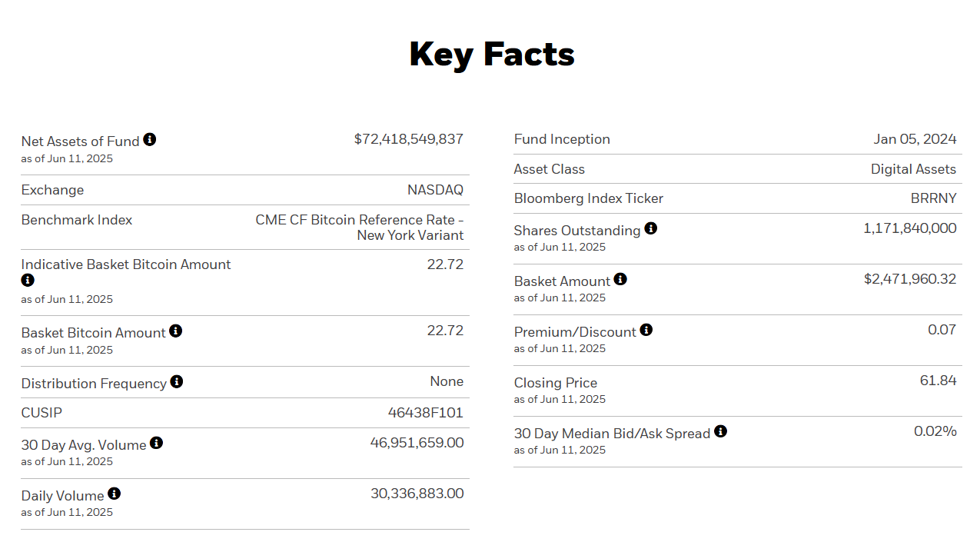
Task: Click the BRRNY ticker value
Action: [x=933, y=198]
